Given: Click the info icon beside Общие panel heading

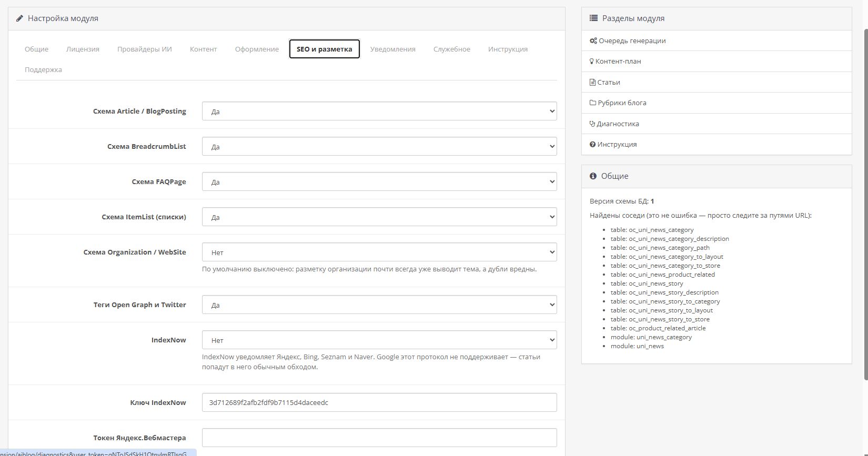Looking at the screenshot, I should coord(593,176).
